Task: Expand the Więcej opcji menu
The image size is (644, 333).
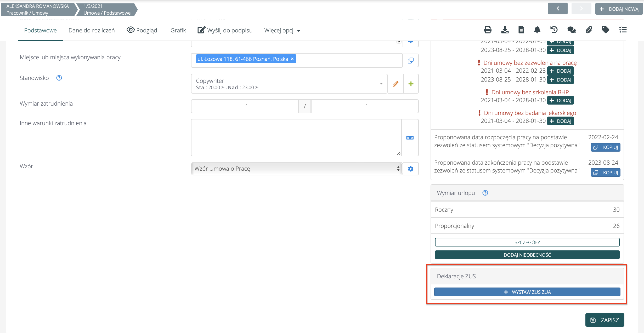Action: click(x=282, y=31)
